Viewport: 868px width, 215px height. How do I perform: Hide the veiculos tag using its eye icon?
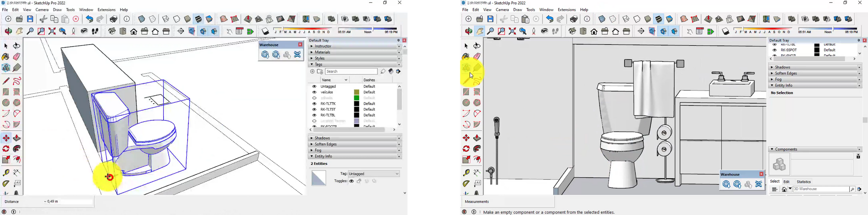coord(314,92)
